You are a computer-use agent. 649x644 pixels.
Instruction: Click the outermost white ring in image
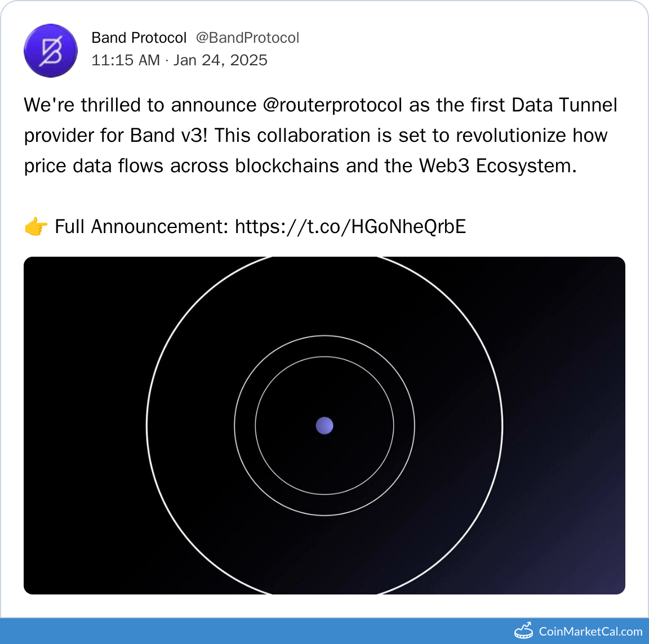click(147, 426)
